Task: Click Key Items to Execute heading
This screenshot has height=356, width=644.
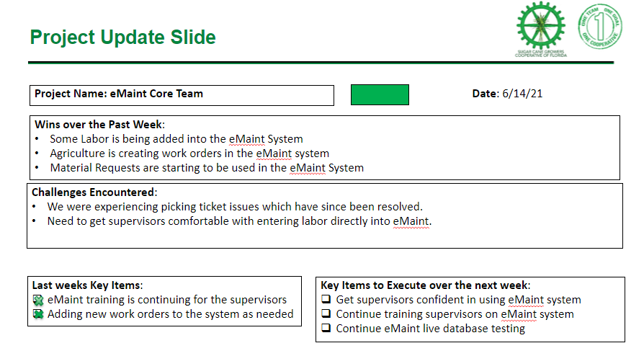Action: coord(426,285)
